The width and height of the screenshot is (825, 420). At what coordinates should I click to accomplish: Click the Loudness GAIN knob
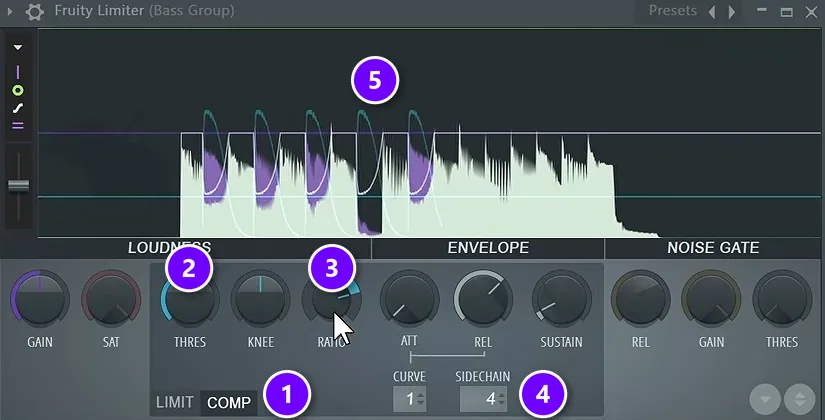pyautogui.click(x=40, y=299)
